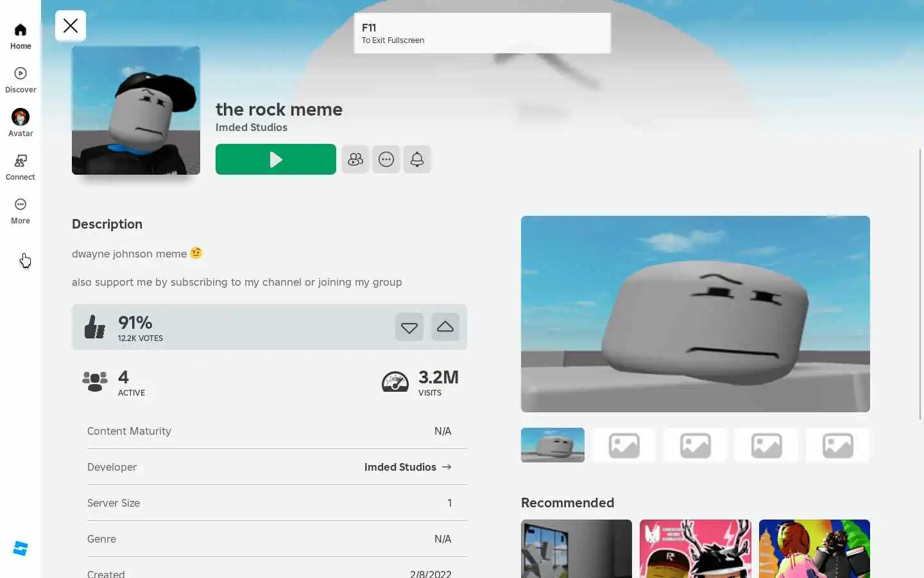The width and height of the screenshot is (924, 578).
Task: Click the large rock face preview image
Action: [696, 314]
